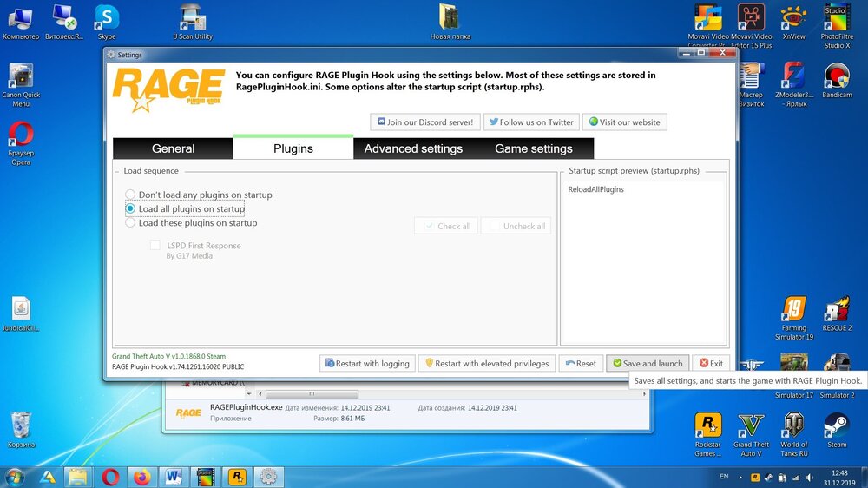Viewport: 868px width, 488px height.
Task: Open Opera from the taskbar
Action: (110, 477)
